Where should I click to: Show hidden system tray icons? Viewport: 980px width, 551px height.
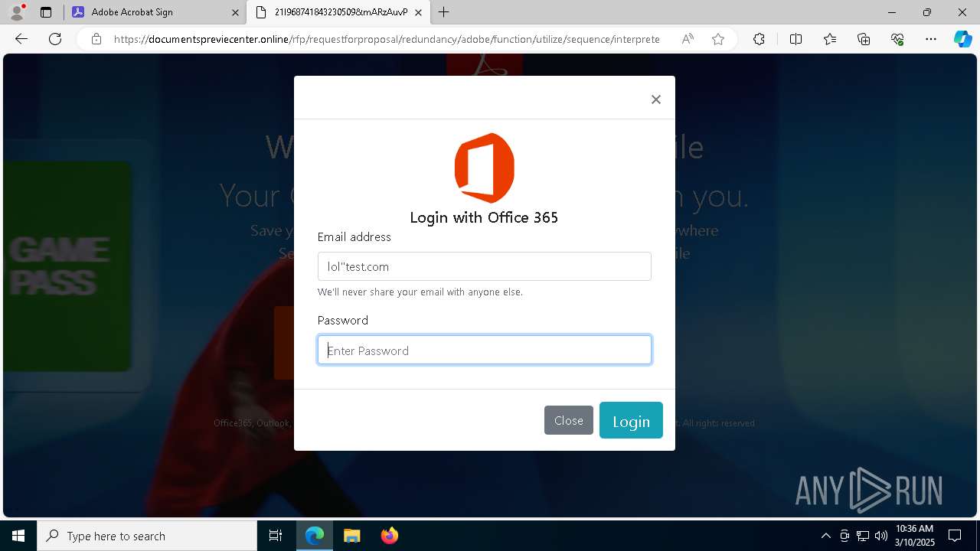[825, 536]
